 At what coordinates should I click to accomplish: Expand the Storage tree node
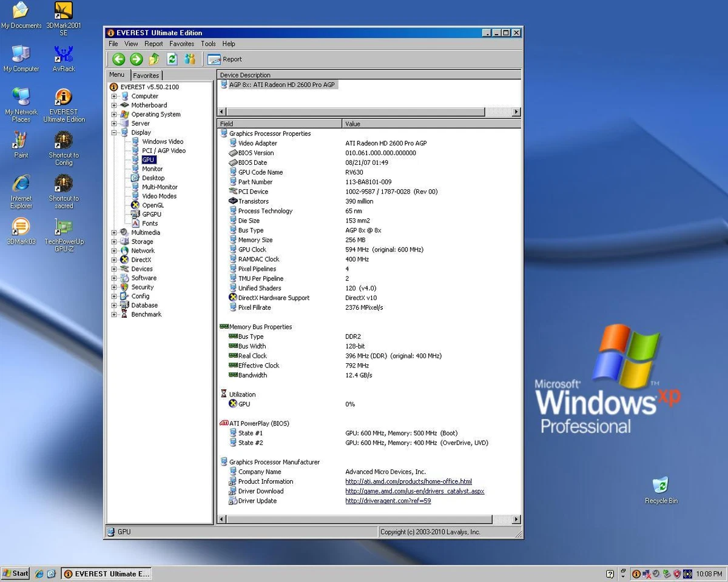coord(113,242)
